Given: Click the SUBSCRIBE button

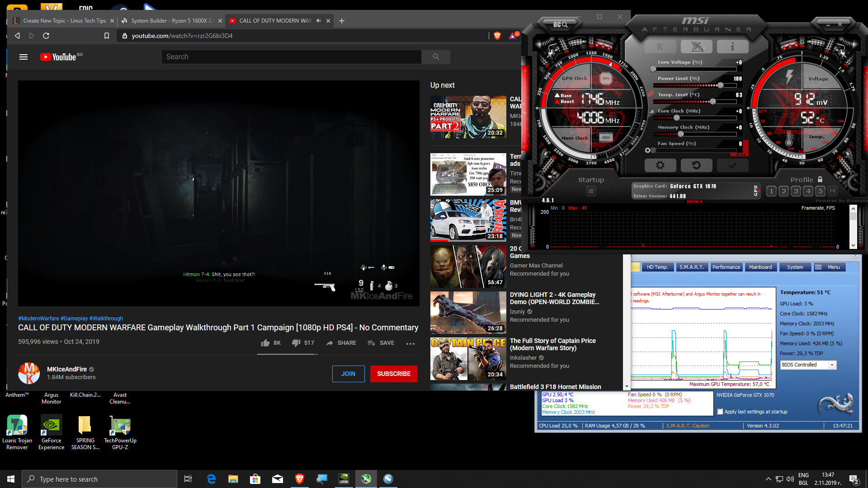Looking at the screenshot, I should (394, 374).
